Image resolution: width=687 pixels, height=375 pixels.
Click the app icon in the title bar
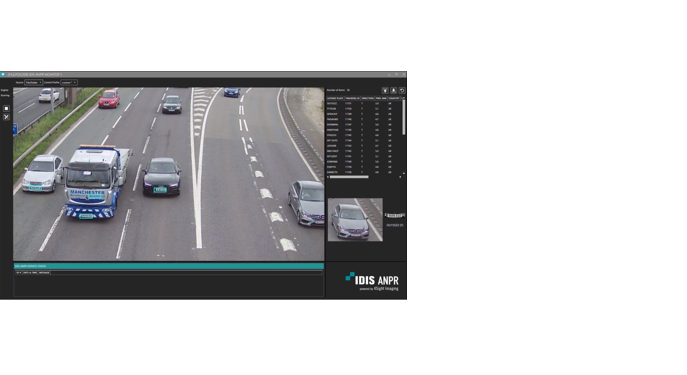(3, 74)
